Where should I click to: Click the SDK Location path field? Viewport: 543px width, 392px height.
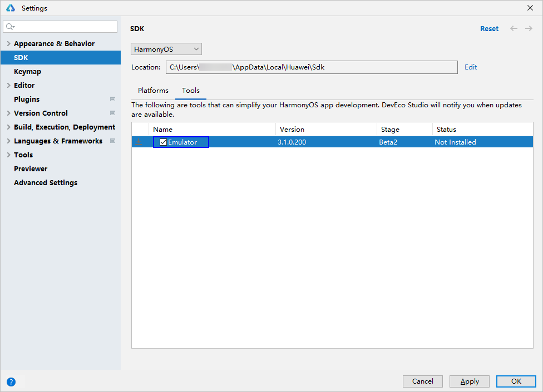pos(312,67)
